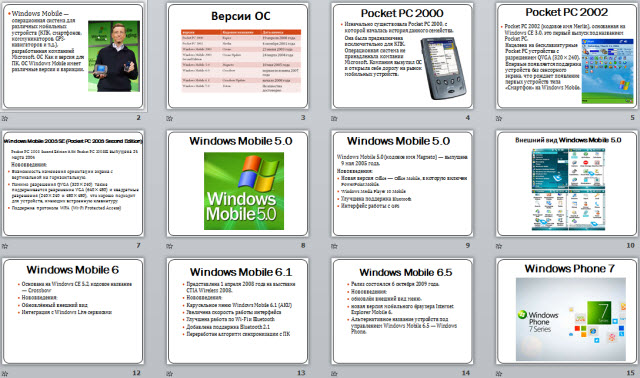This screenshot has width=640, height=378.
Task: Click the slide number '8' label
Action: click(x=303, y=245)
